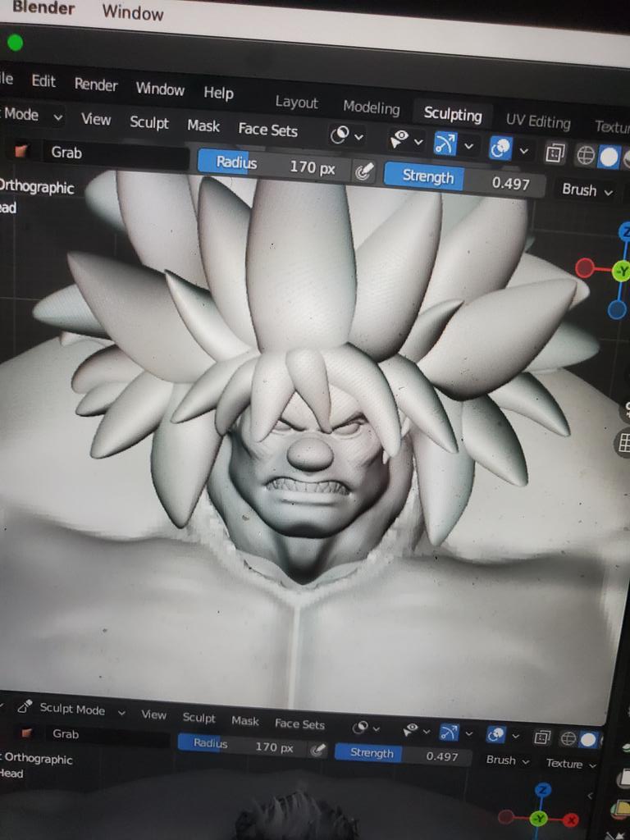Click dim negative X ball on lower gizmo
Viewport: 630px width, 840px height.
(505, 816)
